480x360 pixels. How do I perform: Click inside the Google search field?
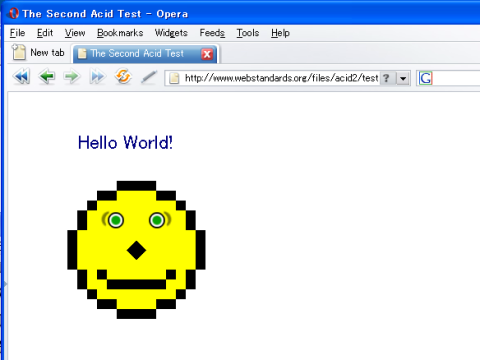(457, 78)
